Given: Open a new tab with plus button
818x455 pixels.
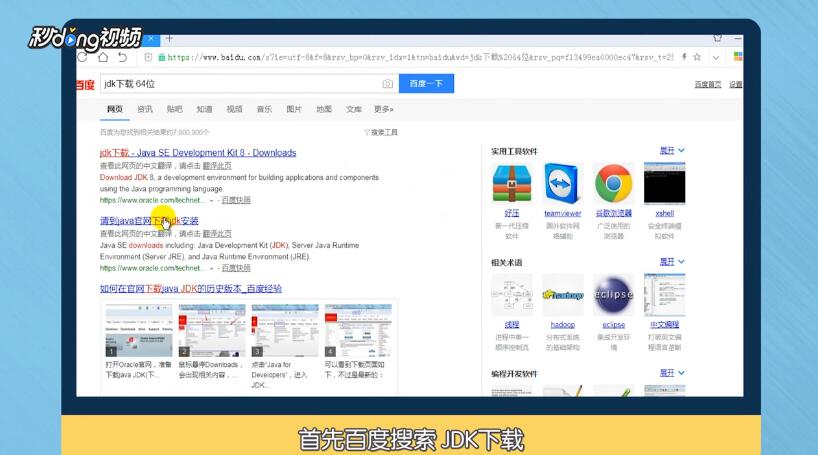Looking at the screenshot, I should tap(169, 38).
